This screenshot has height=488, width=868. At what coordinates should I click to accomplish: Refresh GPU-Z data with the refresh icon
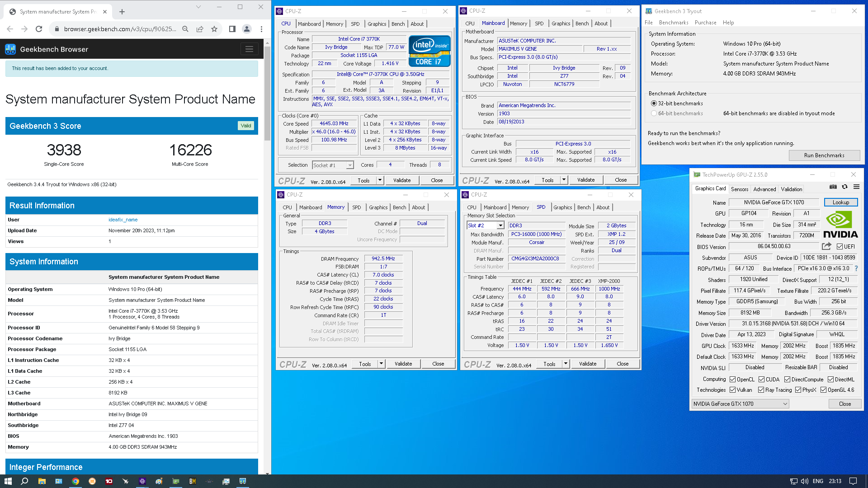[844, 187]
